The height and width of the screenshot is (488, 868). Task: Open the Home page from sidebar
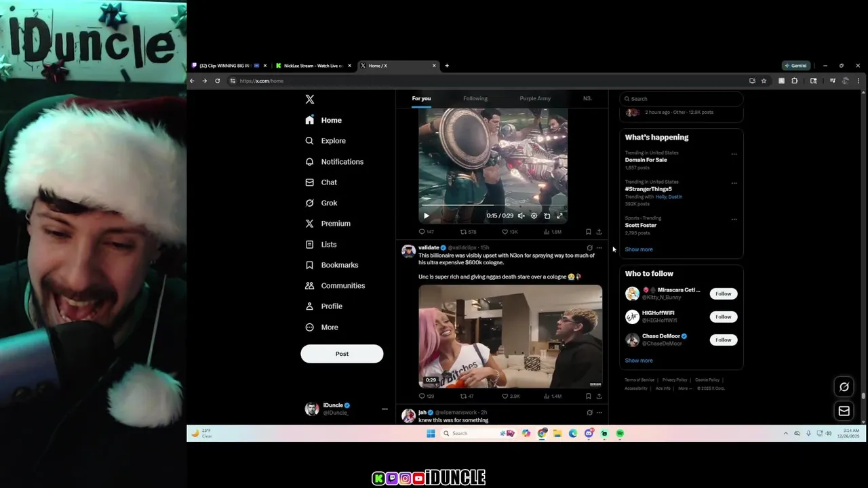pos(323,120)
